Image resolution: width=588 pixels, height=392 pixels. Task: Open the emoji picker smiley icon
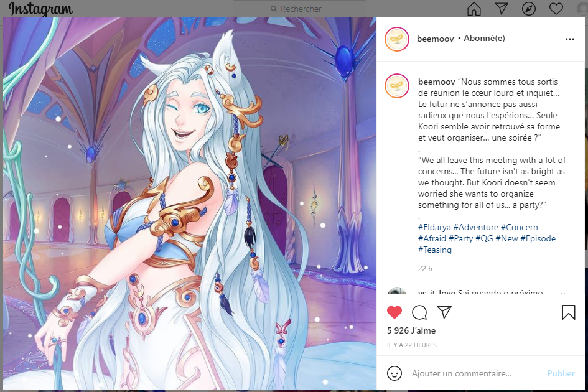point(394,373)
